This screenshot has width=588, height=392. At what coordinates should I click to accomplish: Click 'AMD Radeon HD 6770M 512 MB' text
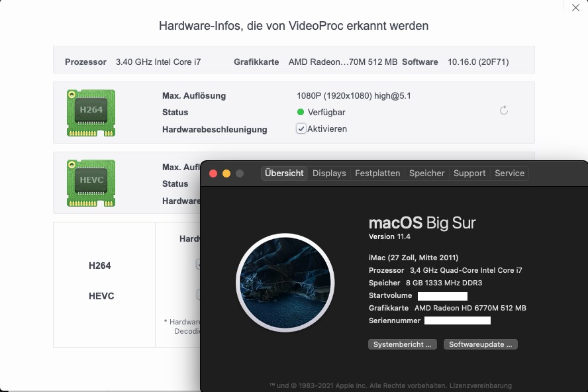click(x=470, y=308)
